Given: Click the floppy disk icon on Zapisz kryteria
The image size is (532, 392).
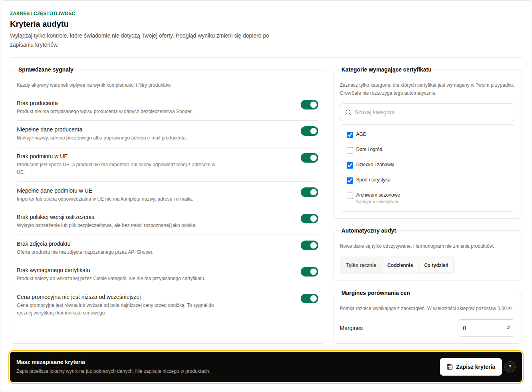Looking at the screenshot, I should click(x=450, y=367).
